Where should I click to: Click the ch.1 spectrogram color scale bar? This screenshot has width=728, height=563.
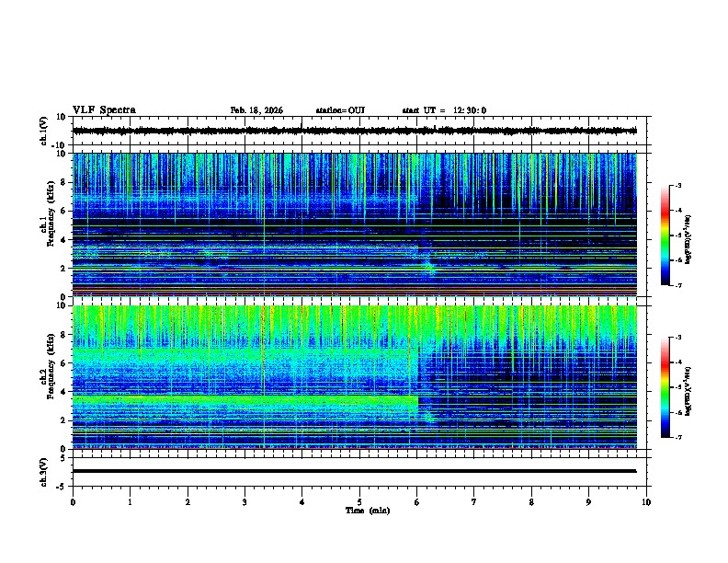coord(665,236)
